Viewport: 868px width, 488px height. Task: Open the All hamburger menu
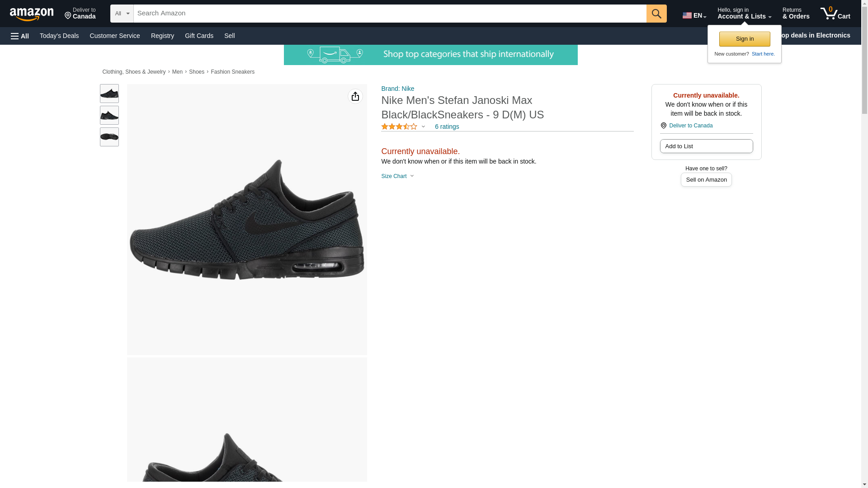20,36
